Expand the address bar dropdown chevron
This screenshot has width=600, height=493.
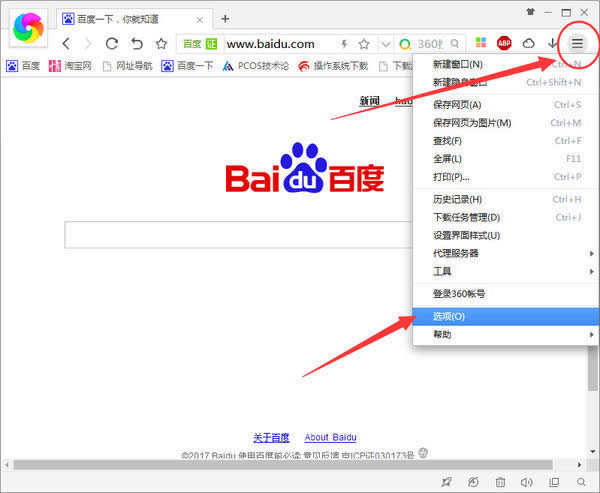(386, 45)
